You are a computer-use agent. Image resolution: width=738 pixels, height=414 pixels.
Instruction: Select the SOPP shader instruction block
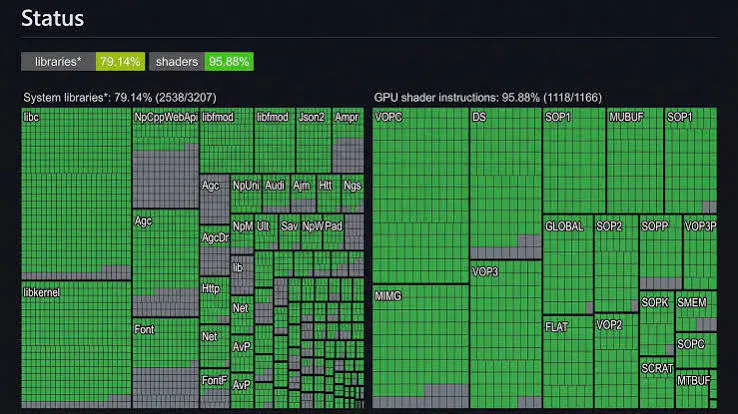click(661, 252)
